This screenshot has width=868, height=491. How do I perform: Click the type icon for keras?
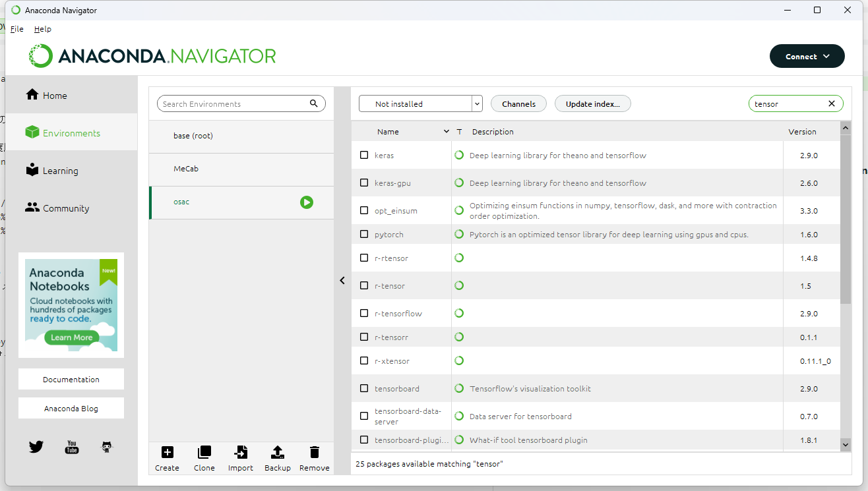click(x=459, y=155)
